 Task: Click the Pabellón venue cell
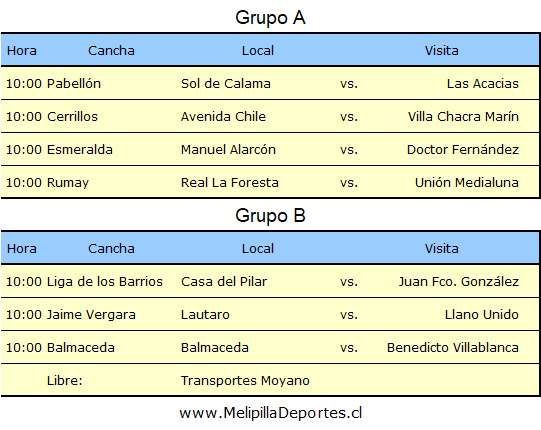[73, 84]
